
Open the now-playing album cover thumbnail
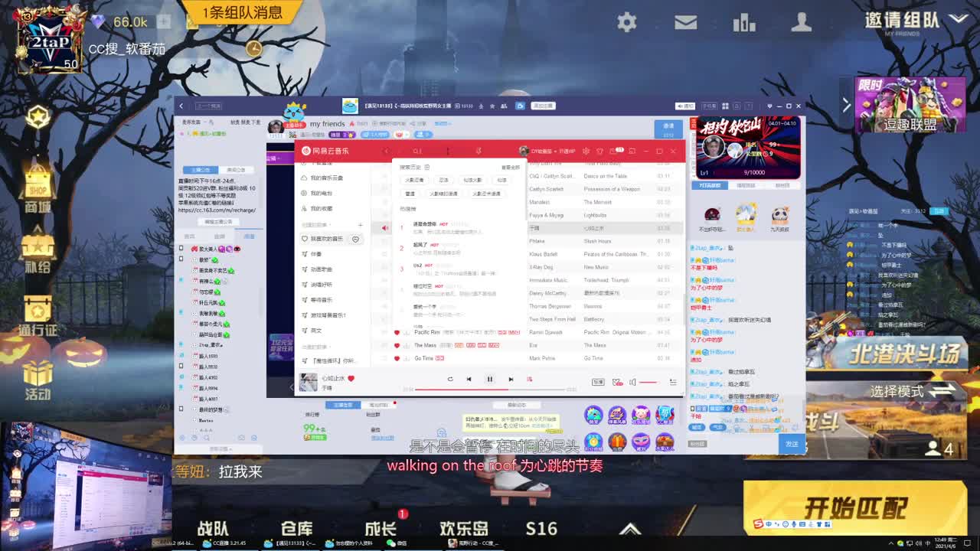pyautogui.click(x=308, y=382)
